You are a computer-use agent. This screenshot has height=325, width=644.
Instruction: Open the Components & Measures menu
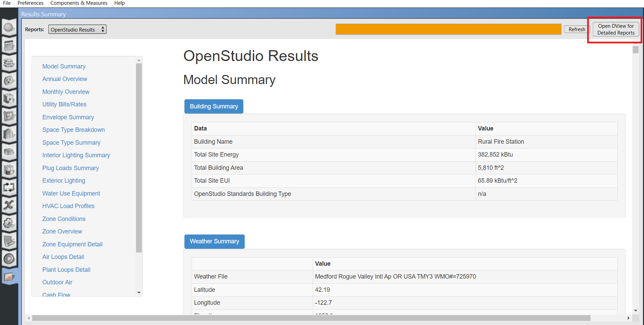pyautogui.click(x=79, y=3)
